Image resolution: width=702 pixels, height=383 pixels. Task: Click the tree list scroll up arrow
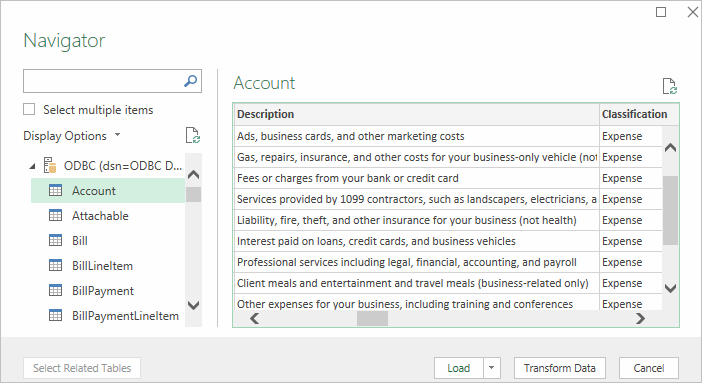coord(193,174)
